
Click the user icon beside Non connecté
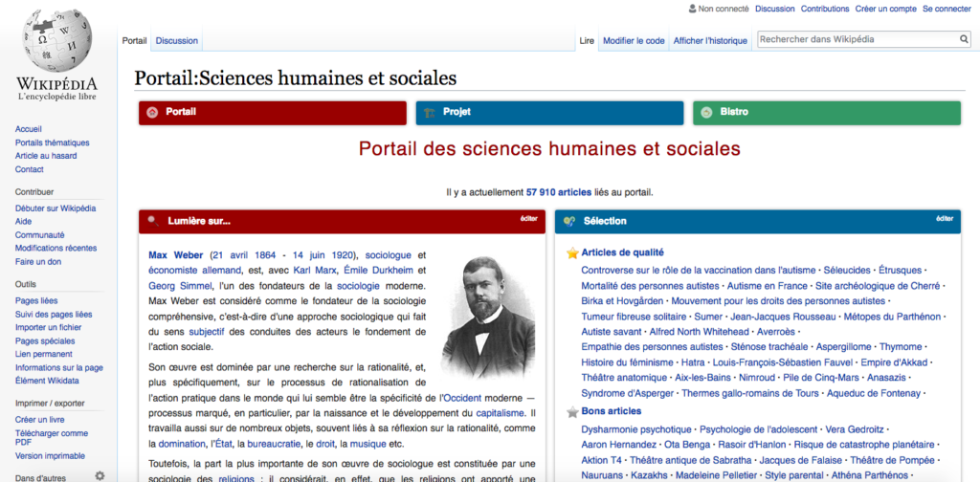click(692, 9)
